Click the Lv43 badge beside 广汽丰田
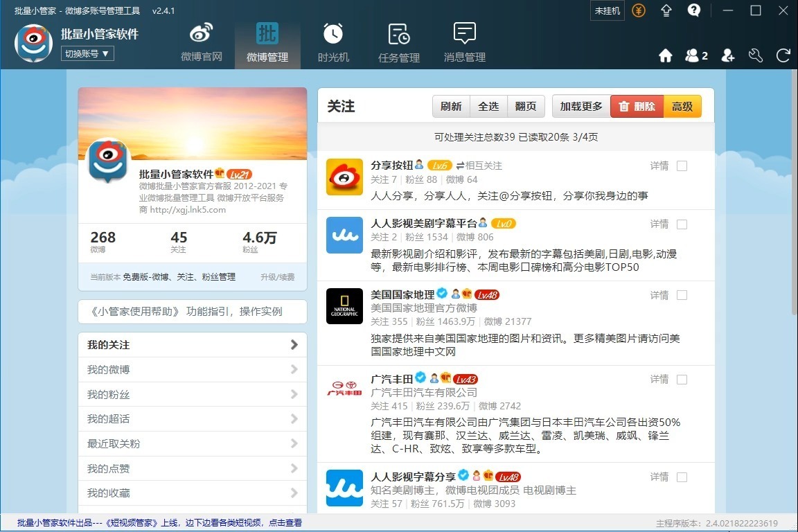Screen dimensions: 798x532 (x=465, y=380)
